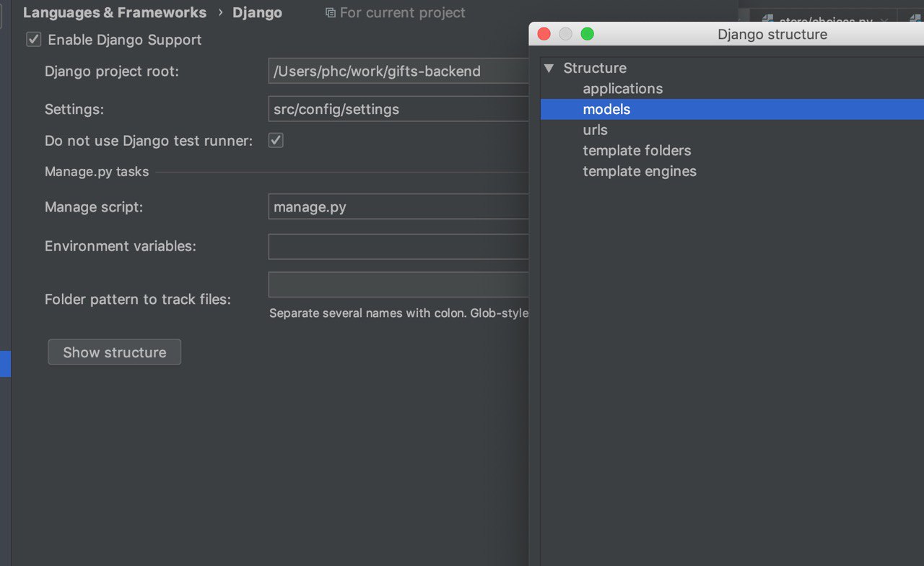The width and height of the screenshot is (924, 566).
Task: Choose 'template folders' in the tree
Action: pyautogui.click(x=637, y=150)
